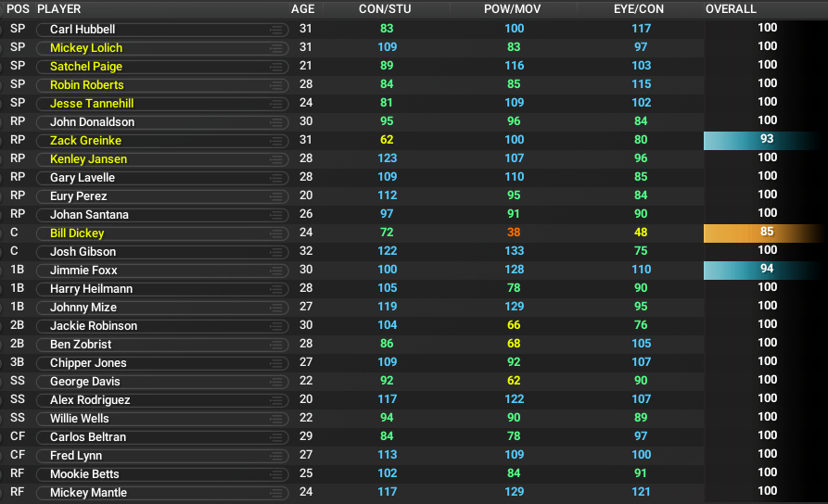Viewport: 828px width, 504px height.
Task: Open the menu icon on Chipper Jones's row
Action: [276, 363]
